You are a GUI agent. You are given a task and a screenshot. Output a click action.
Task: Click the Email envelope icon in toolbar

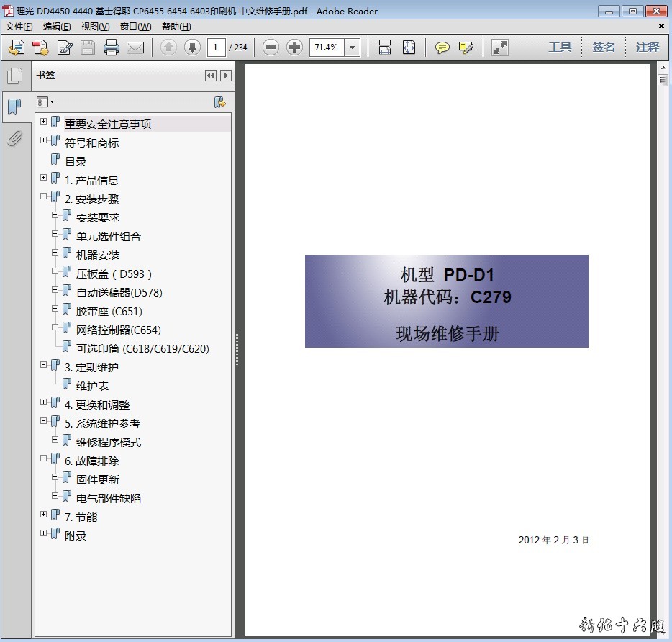pos(135,48)
